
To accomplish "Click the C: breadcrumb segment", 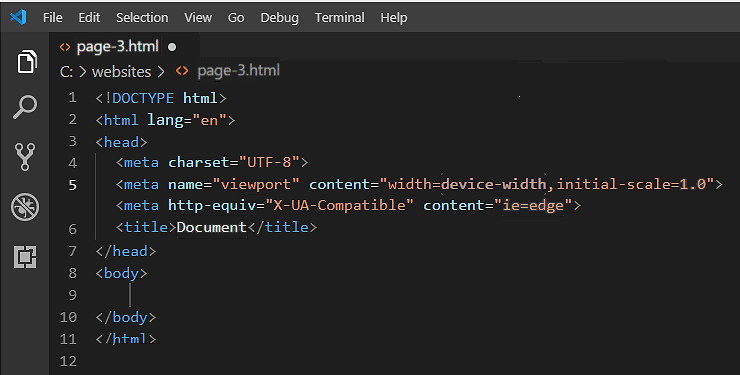I will pyautogui.click(x=67, y=72).
